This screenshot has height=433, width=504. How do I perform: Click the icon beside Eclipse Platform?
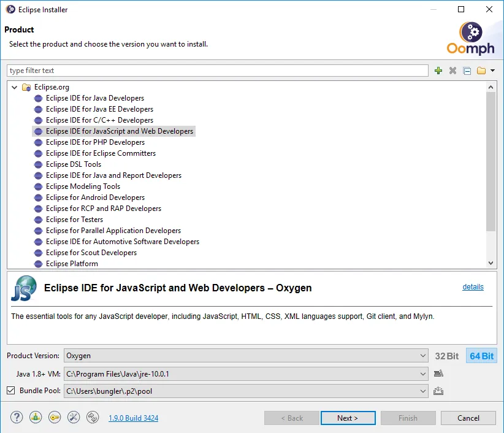[38, 264]
